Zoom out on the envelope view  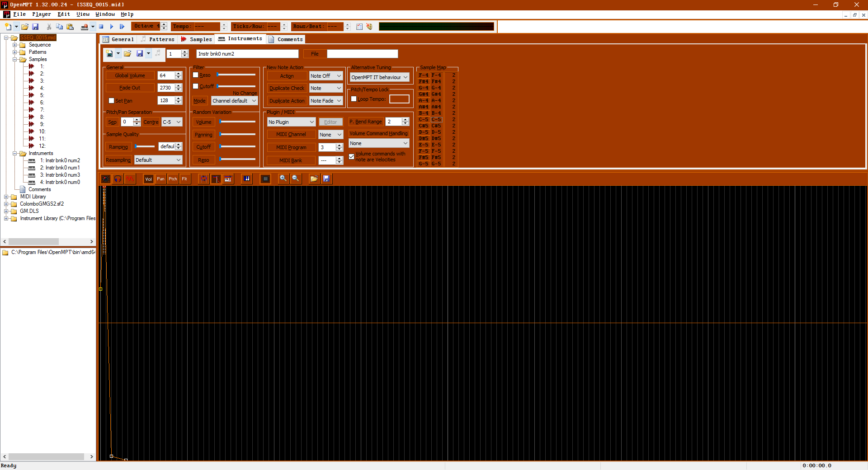[x=296, y=179]
